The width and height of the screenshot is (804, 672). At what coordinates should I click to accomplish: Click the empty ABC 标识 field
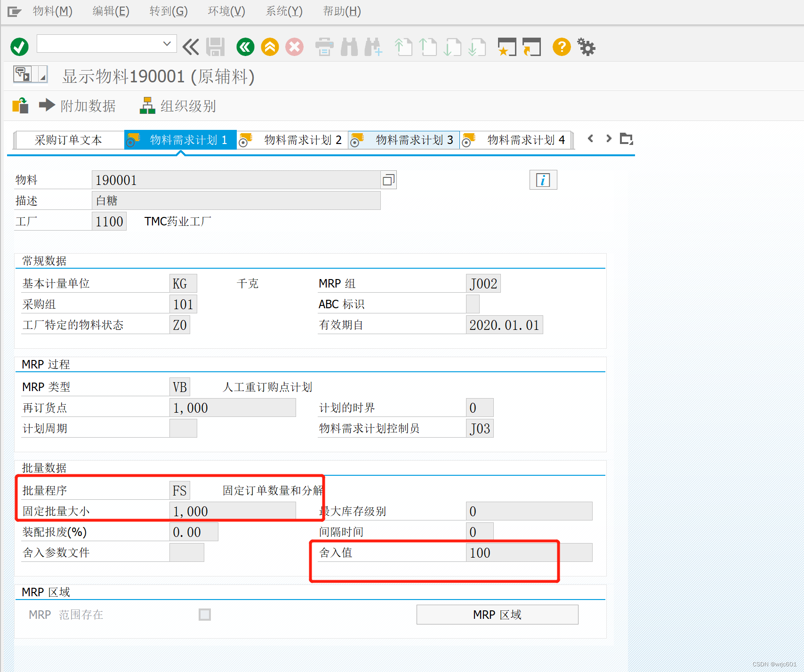click(473, 304)
